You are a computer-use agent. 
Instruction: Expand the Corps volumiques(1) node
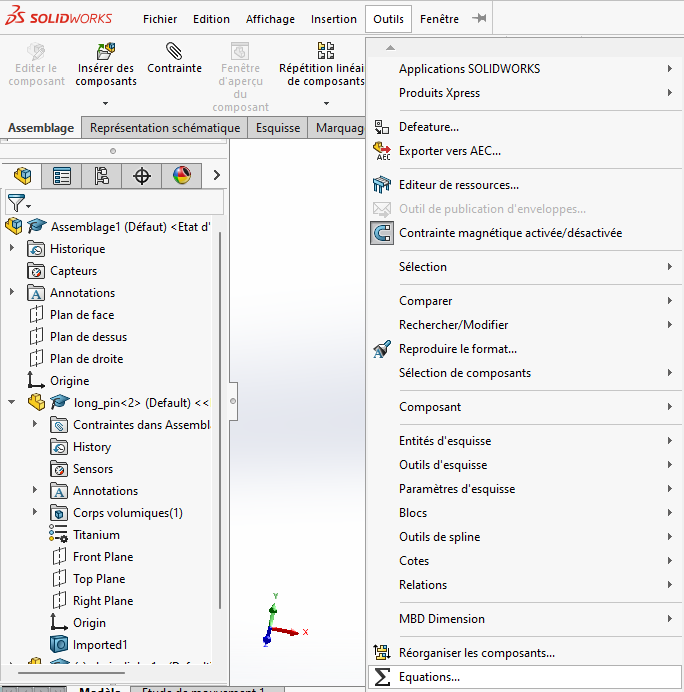coord(35,513)
